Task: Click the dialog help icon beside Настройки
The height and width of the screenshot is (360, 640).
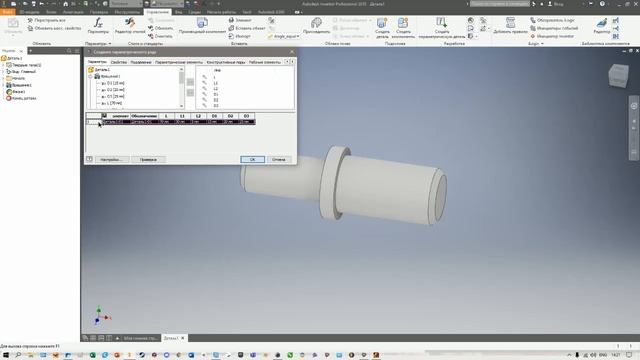Action: [x=89, y=160]
